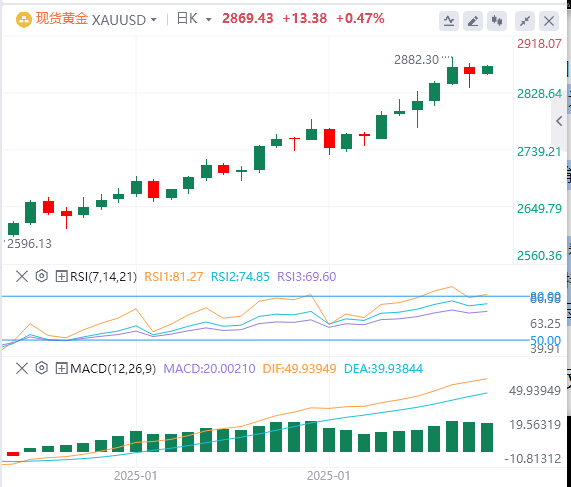Open RSI indicator settings hexagon
Viewport: 571px width, 487px height.
[42, 276]
